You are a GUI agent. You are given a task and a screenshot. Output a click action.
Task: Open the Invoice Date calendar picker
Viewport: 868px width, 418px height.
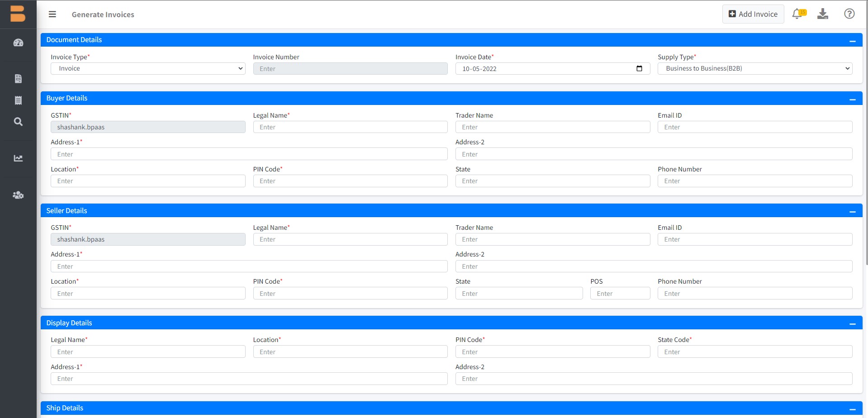click(x=639, y=69)
